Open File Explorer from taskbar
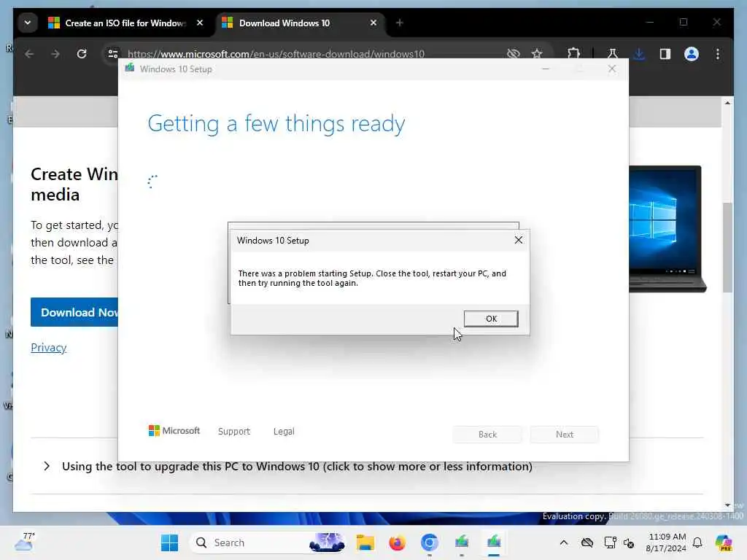Image resolution: width=747 pixels, height=560 pixels. (365, 542)
